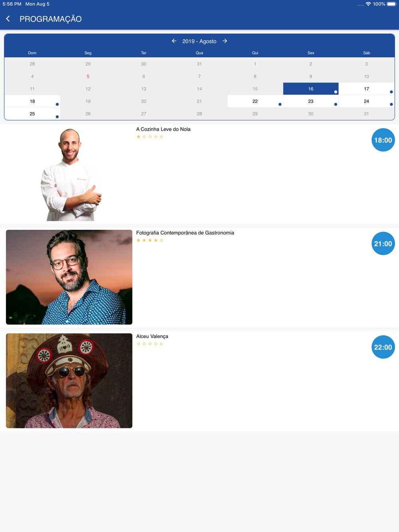
Task: Rate A Cozinha Leve do Nola stars
Action: click(150, 137)
